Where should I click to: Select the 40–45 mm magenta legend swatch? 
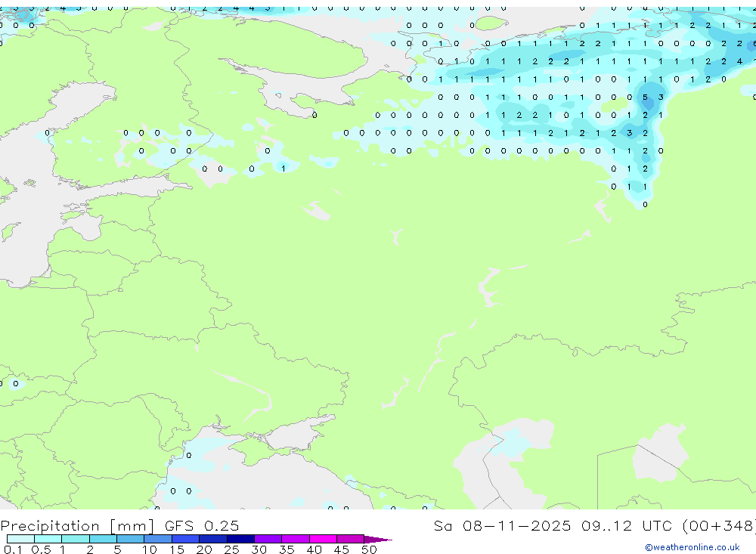point(323,539)
